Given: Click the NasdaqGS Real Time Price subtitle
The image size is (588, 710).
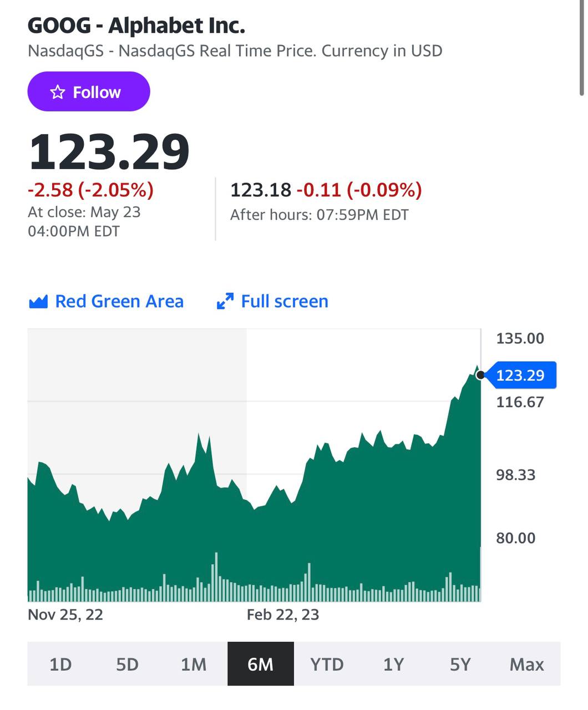Looking at the screenshot, I should [x=235, y=51].
